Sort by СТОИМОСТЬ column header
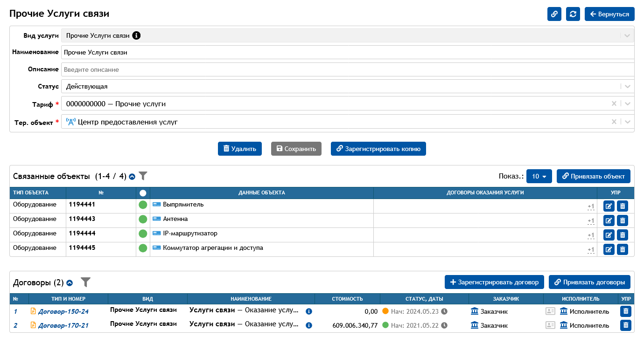The image size is (644, 344). coord(347,299)
